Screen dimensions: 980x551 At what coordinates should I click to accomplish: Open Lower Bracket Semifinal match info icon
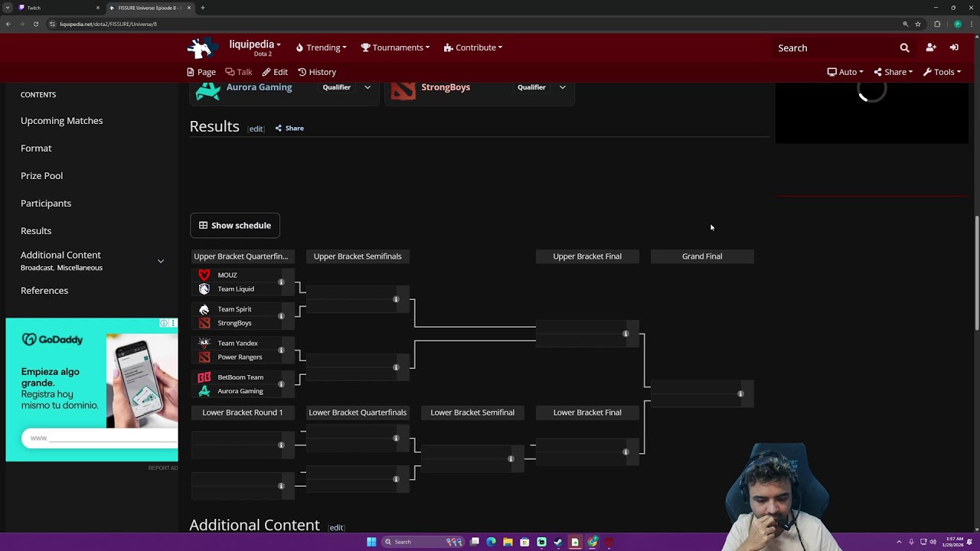(511, 459)
